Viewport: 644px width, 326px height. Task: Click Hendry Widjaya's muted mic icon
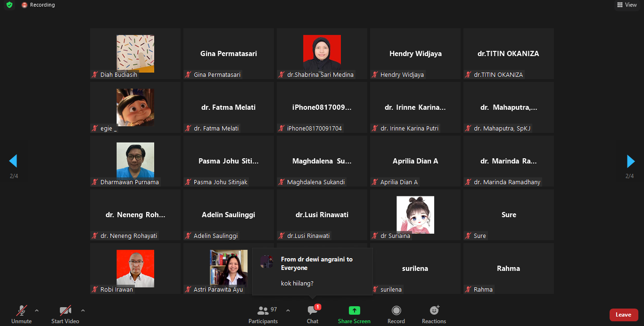[375, 74]
